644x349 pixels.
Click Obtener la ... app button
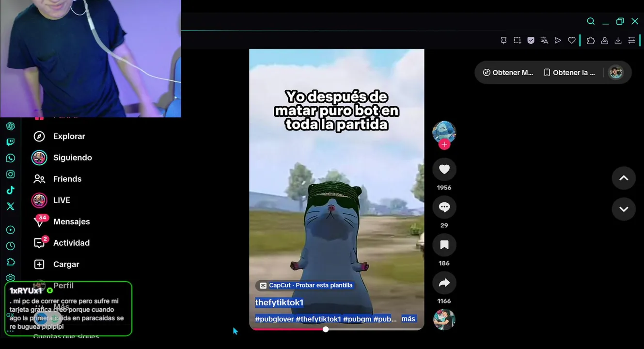click(x=569, y=73)
